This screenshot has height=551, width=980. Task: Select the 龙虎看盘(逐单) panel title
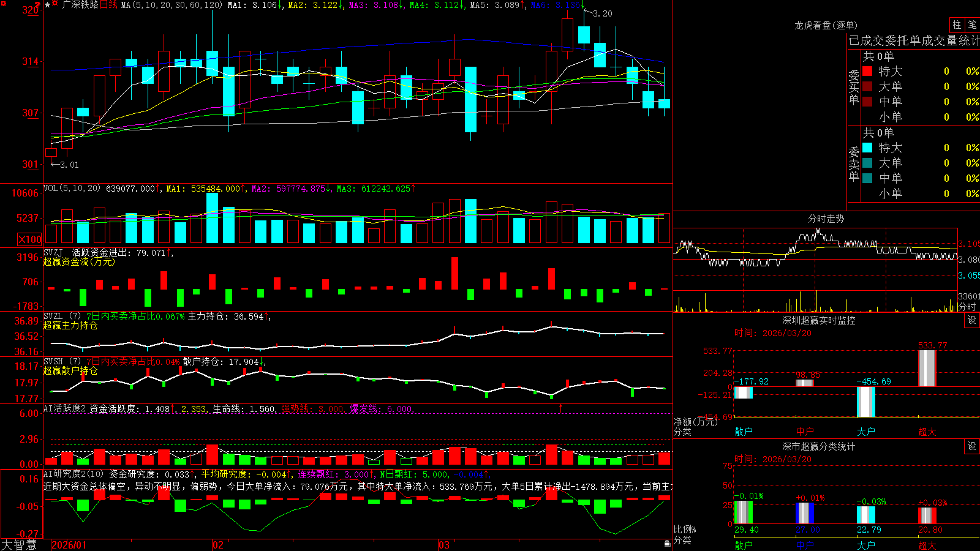(826, 25)
